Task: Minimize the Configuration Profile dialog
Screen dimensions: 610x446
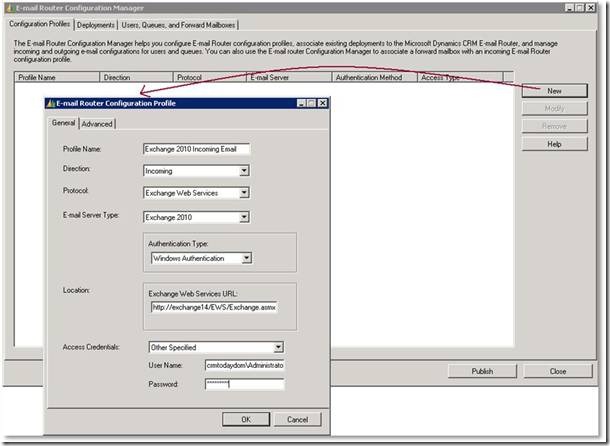Action: [300, 103]
